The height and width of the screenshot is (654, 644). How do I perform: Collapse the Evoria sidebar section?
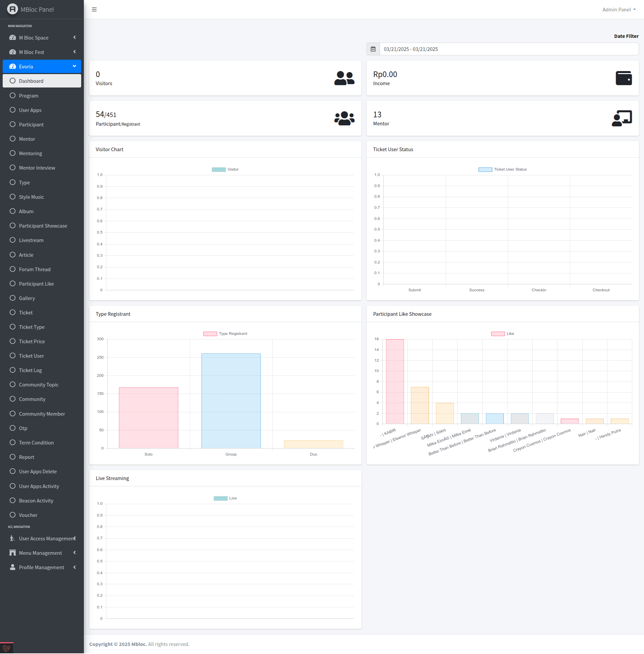42,66
